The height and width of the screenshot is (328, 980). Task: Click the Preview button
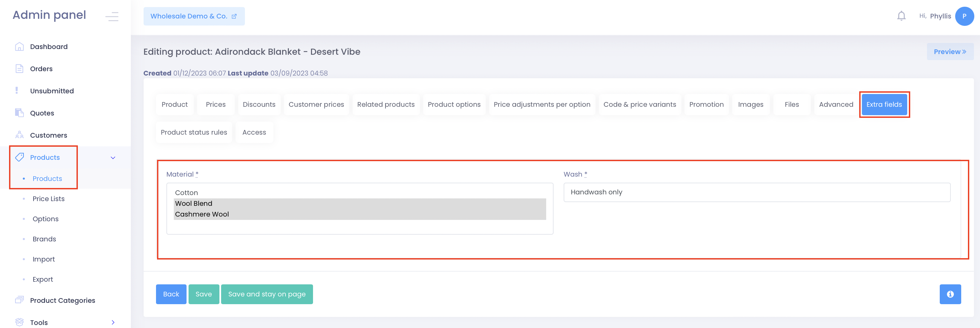[x=949, y=52]
